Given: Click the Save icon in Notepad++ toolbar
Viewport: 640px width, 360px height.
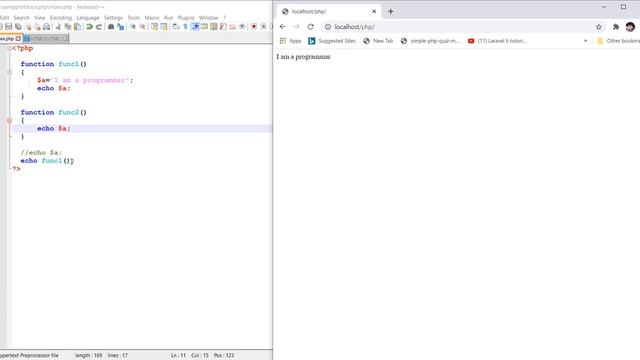Looking at the screenshot, I should coord(9,27).
